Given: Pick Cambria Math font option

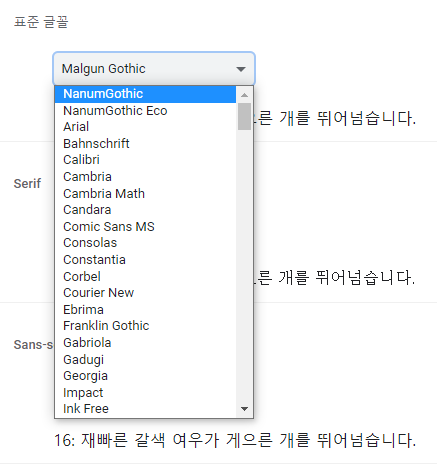Looking at the screenshot, I should tap(145, 193).
